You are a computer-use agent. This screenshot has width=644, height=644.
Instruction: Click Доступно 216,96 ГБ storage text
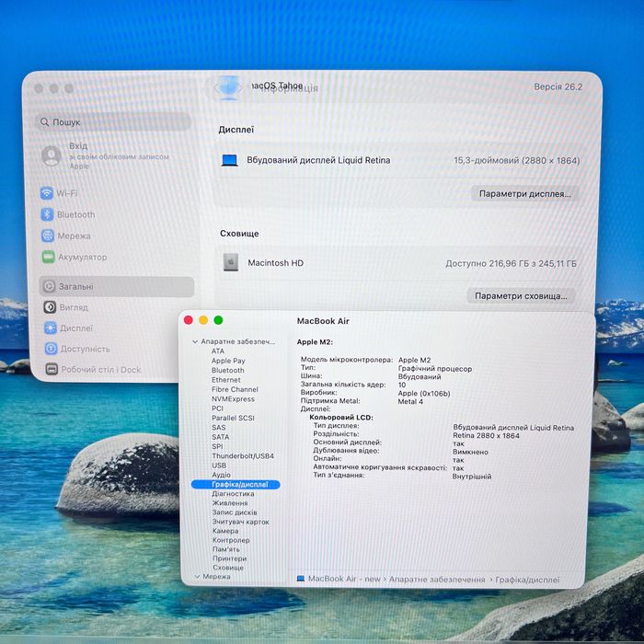click(511, 264)
